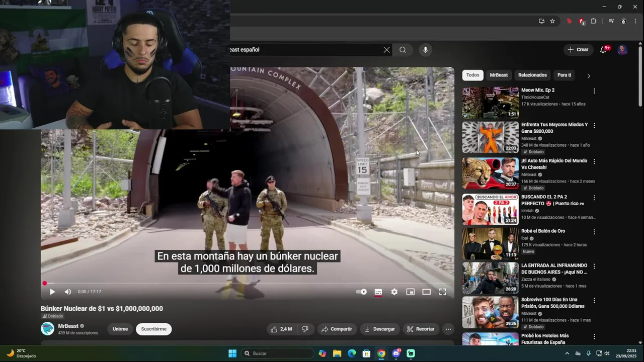The height and width of the screenshot is (362, 644).
Task: Open options for Robé el Balón de Oro
Action: pos(594,232)
